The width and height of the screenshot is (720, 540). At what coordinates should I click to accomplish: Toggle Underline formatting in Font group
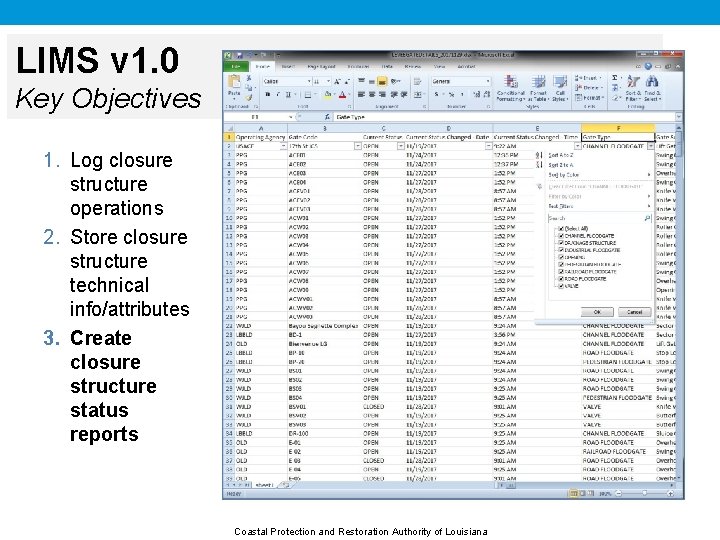click(x=288, y=95)
